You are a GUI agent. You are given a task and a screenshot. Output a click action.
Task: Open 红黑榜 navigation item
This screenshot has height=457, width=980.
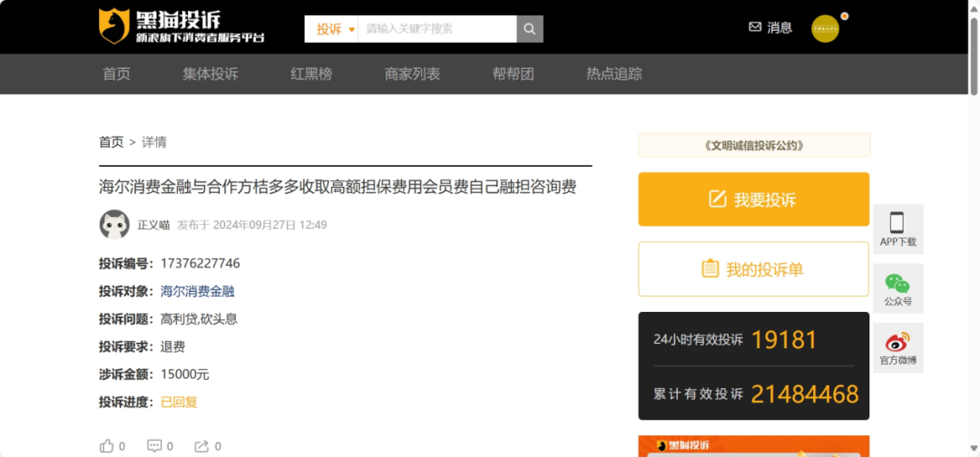[x=311, y=73]
